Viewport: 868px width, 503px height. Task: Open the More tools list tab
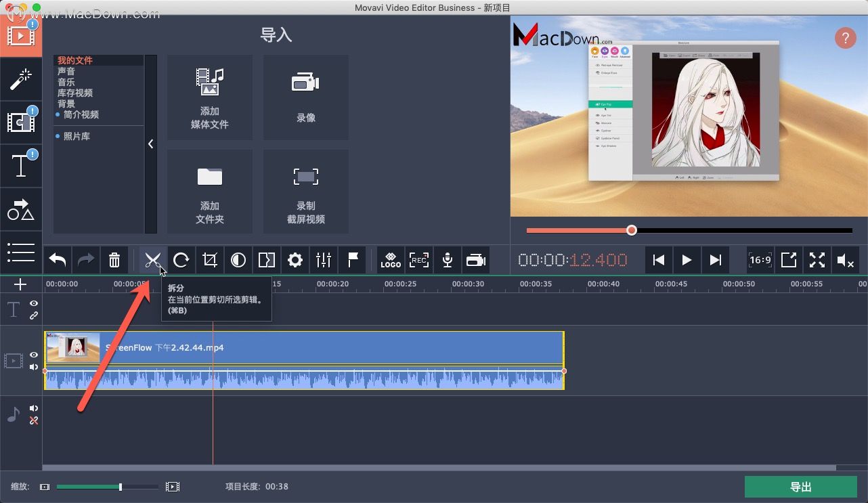point(21,252)
